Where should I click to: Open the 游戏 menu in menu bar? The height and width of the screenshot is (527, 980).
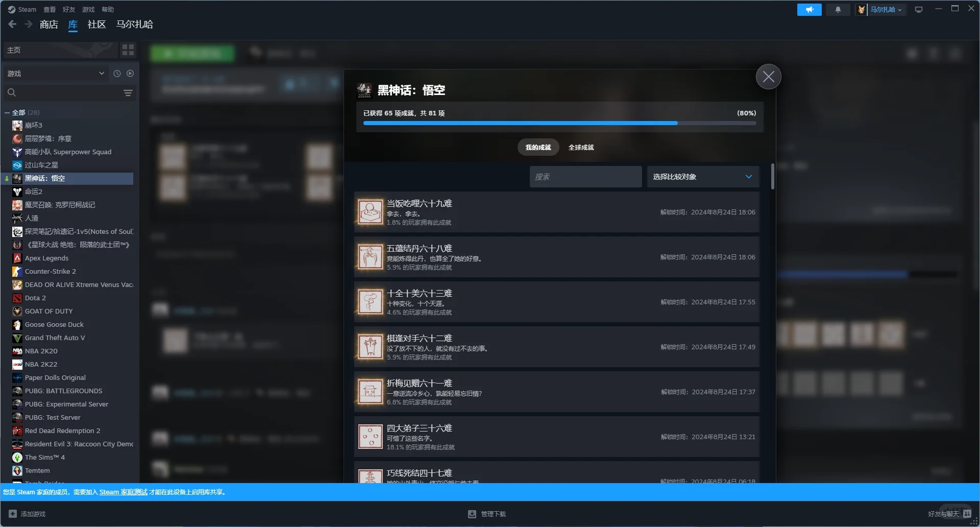(88, 9)
